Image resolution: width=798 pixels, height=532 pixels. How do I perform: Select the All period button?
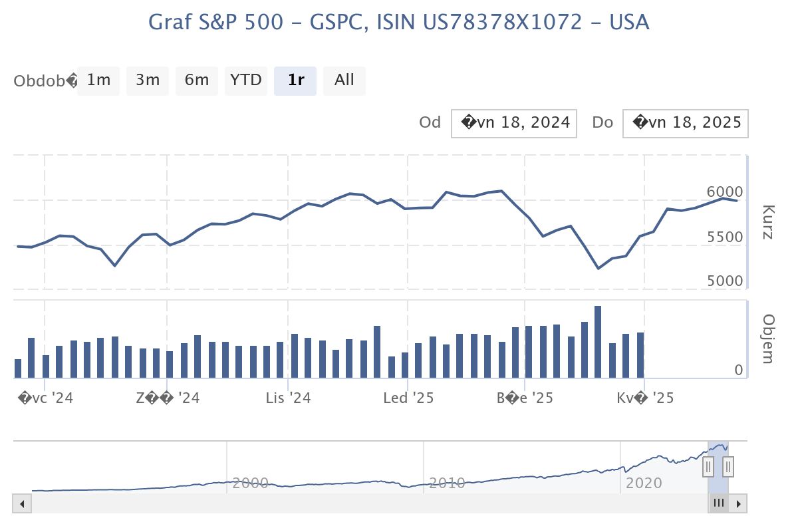pyautogui.click(x=344, y=80)
